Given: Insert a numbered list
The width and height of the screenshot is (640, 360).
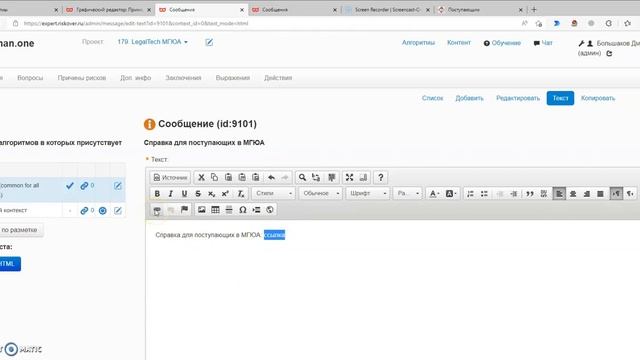Looking at the screenshot, I should pyautogui.click(x=471, y=193).
